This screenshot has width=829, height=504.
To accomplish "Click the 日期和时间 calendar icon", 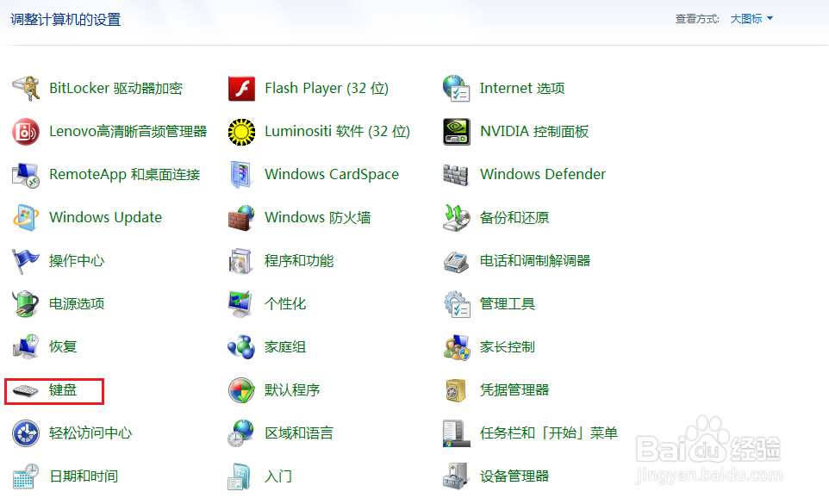I will pyautogui.click(x=25, y=476).
